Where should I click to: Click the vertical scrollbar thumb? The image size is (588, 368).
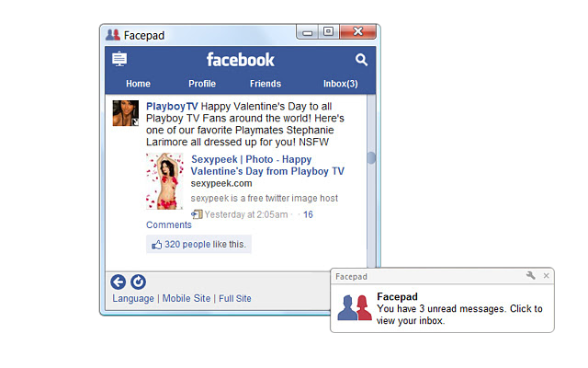pos(371,158)
